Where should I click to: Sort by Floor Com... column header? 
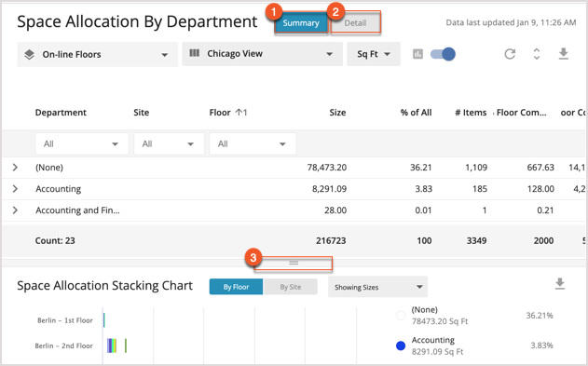click(x=521, y=113)
